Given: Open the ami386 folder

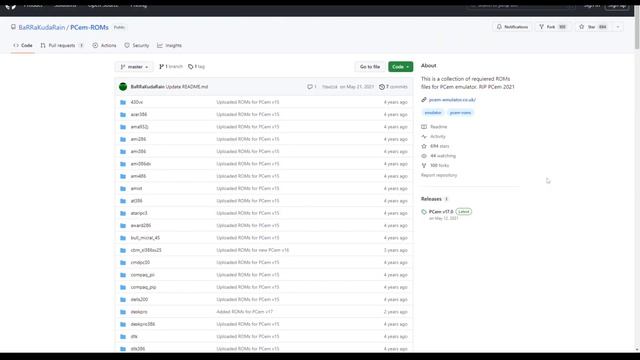Looking at the screenshot, I should point(138,151).
